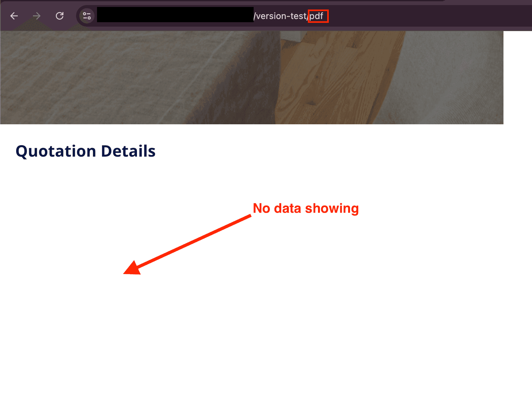Reload the current page
The height and width of the screenshot is (416, 532).
pyautogui.click(x=60, y=16)
